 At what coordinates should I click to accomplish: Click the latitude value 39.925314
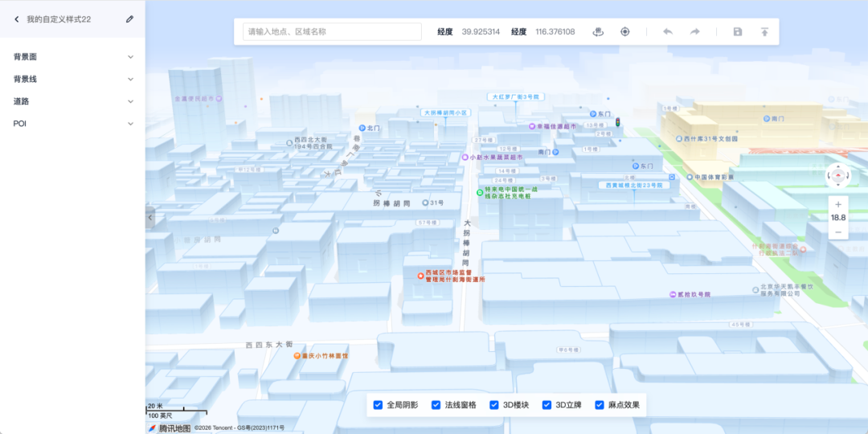click(x=481, y=31)
